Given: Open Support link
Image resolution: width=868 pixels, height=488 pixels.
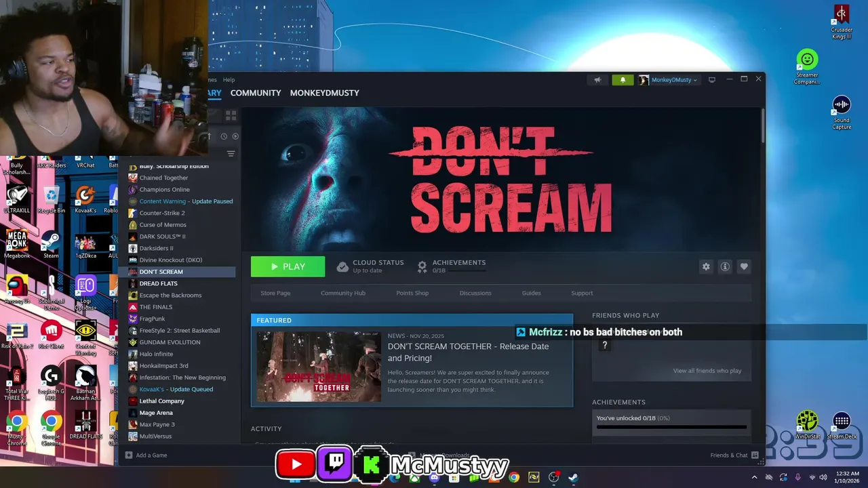Looking at the screenshot, I should pyautogui.click(x=582, y=293).
